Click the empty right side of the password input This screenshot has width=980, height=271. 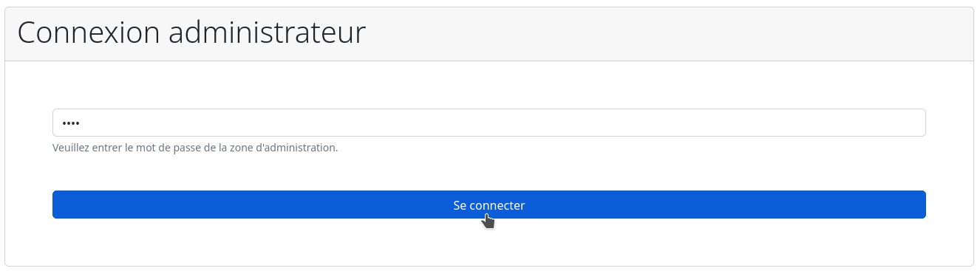click(739, 123)
